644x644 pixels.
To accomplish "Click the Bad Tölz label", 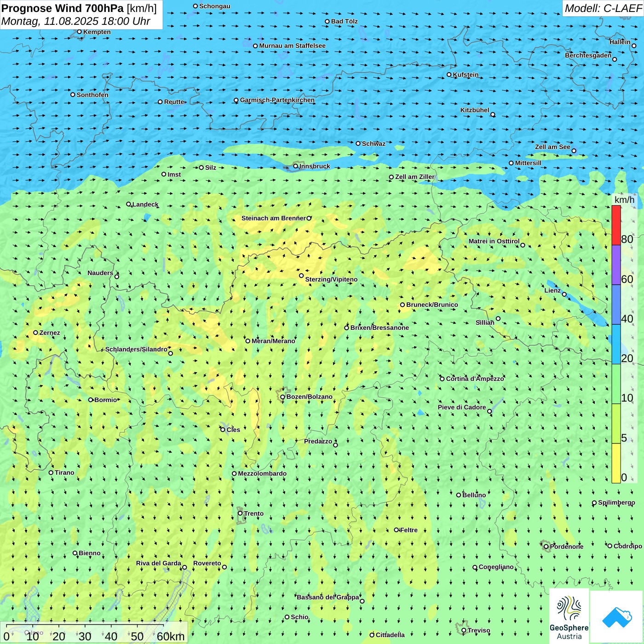I will click(x=345, y=21).
